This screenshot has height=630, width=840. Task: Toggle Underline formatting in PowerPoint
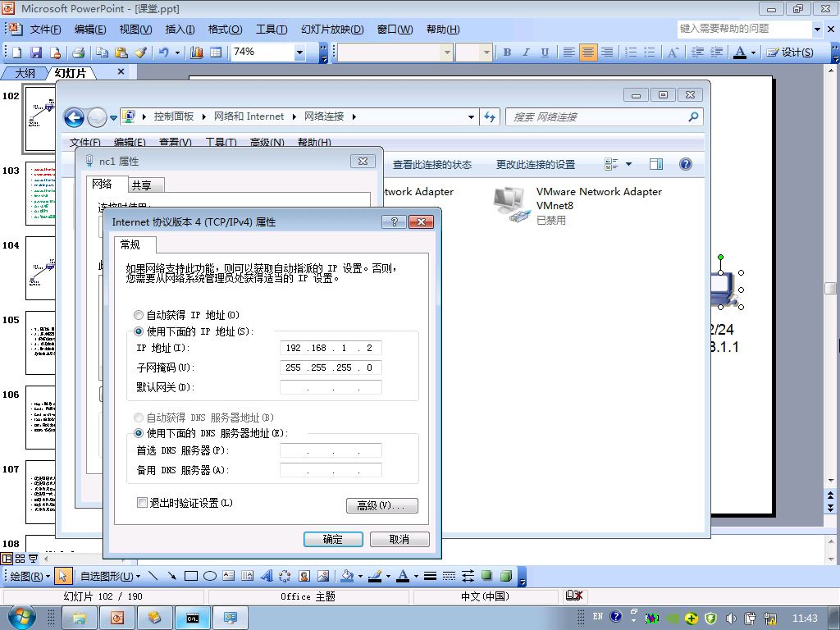[545, 52]
